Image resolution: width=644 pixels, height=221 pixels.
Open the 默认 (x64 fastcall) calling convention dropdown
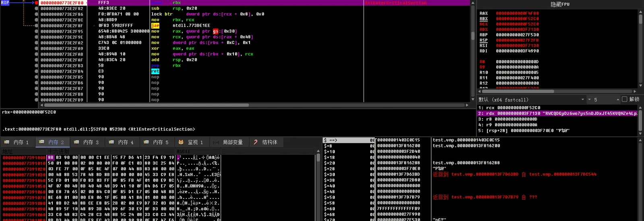click(532, 100)
